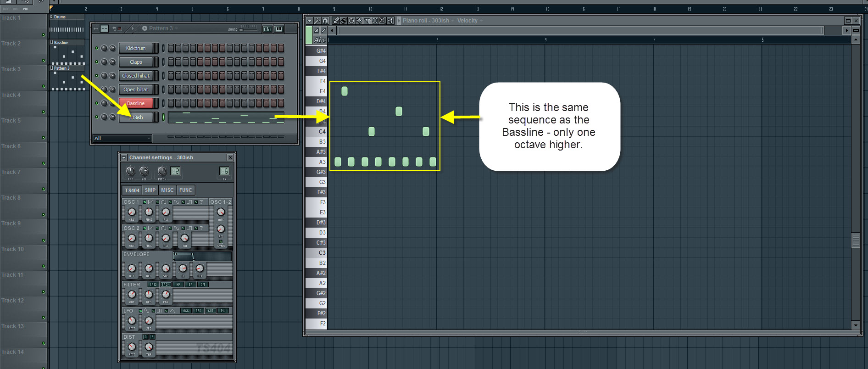Viewport: 868px width, 369px height.
Task: Select the Mute tool in piano roll toolbar
Action: (359, 21)
